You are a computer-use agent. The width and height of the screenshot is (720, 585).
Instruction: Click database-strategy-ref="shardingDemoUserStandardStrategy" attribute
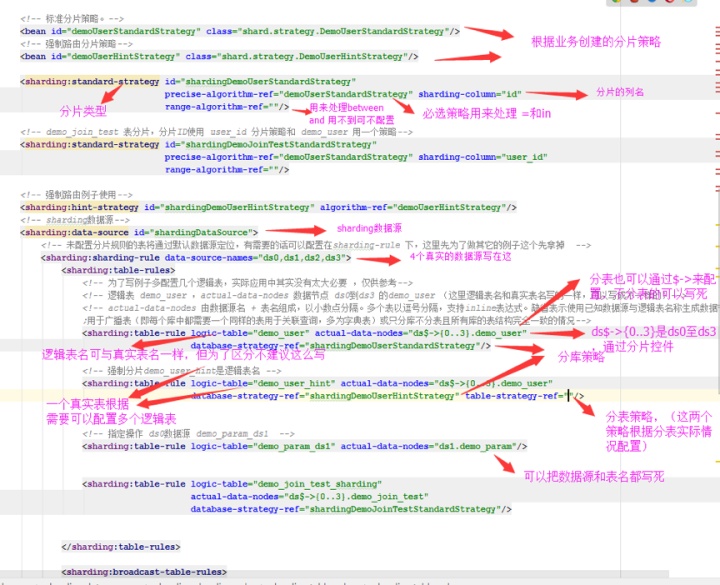[x=336, y=346]
